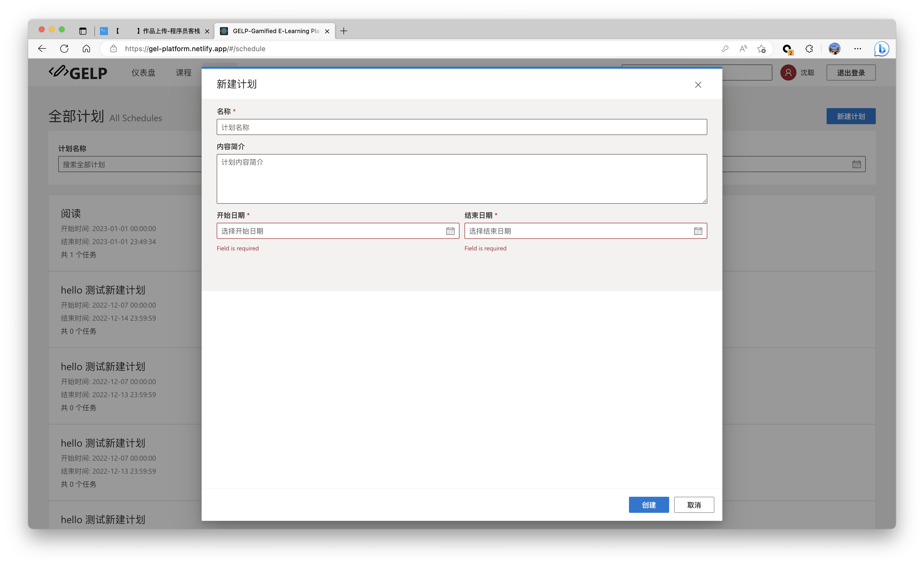Screen dimensions: 924x566
Task: Open Bing sidebar icon
Action: click(x=881, y=49)
